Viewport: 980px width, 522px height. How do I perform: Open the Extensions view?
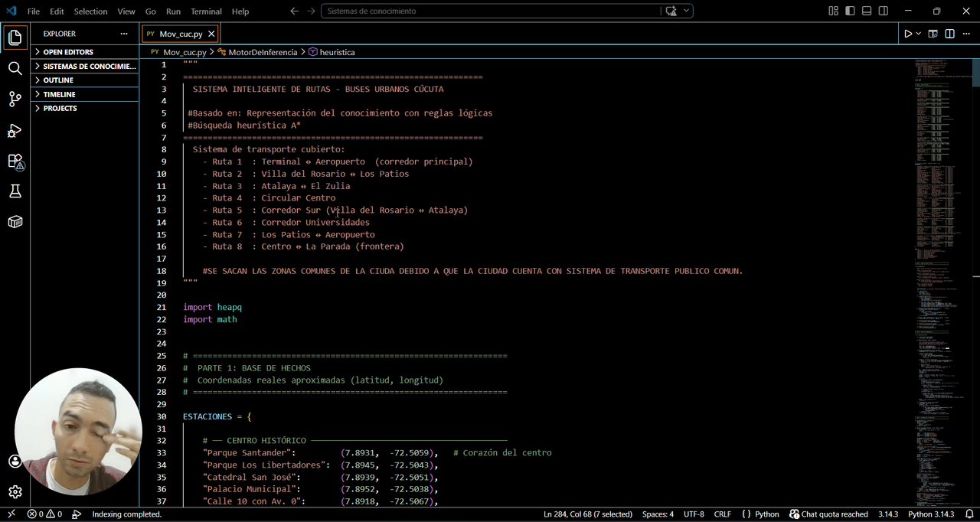[x=15, y=161]
